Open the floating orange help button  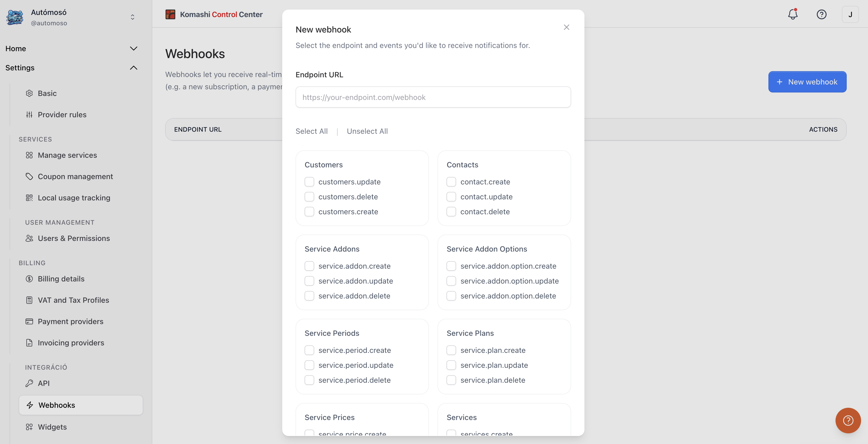click(x=848, y=420)
